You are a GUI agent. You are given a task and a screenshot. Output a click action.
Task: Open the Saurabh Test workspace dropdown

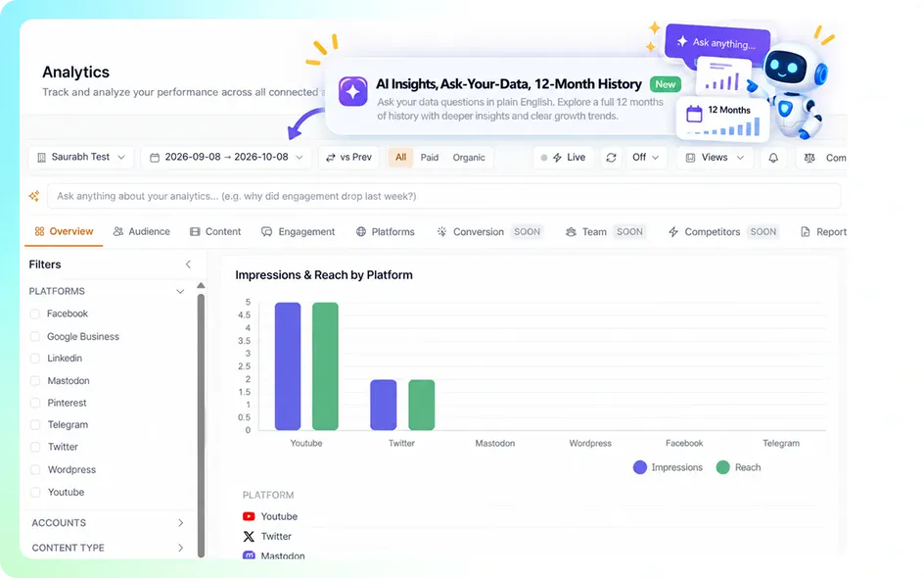coord(81,158)
